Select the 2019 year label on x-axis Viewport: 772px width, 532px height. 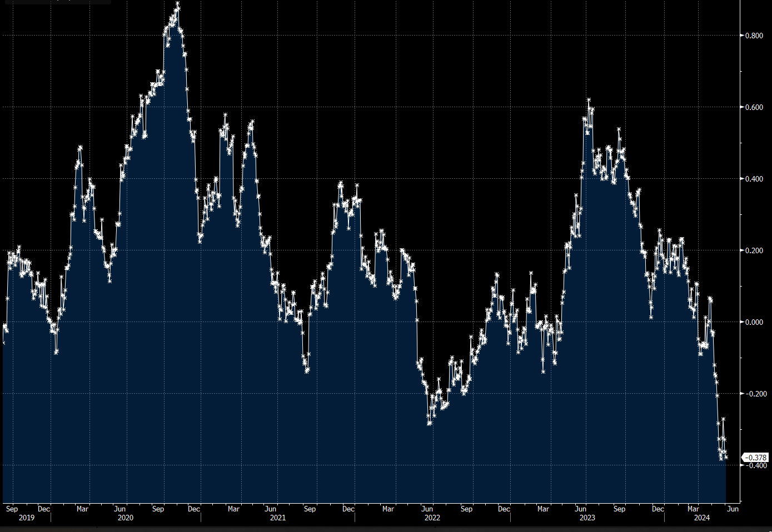click(x=27, y=518)
